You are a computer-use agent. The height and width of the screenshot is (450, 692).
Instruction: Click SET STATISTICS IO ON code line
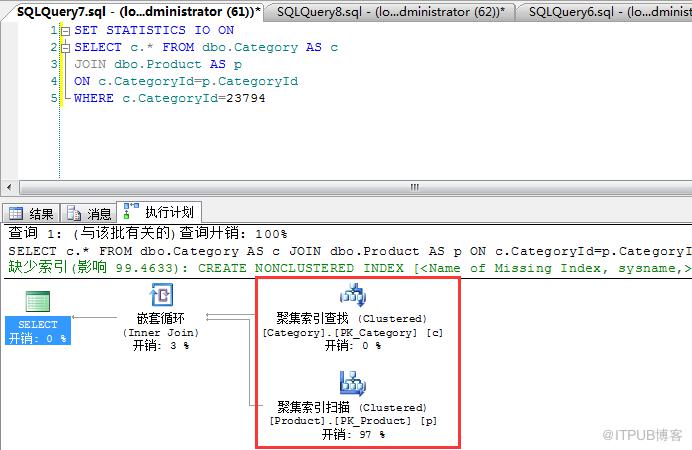click(x=154, y=30)
